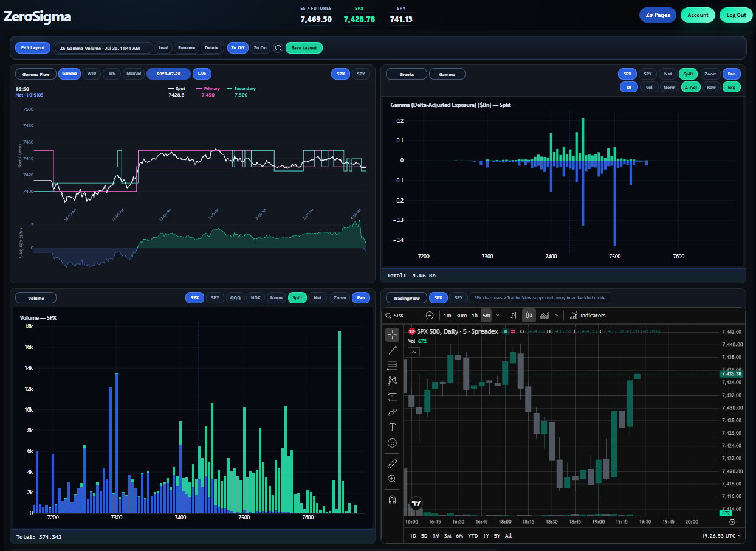Select the trend line drawing tool
The height and width of the screenshot is (551, 756).
click(392, 350)
